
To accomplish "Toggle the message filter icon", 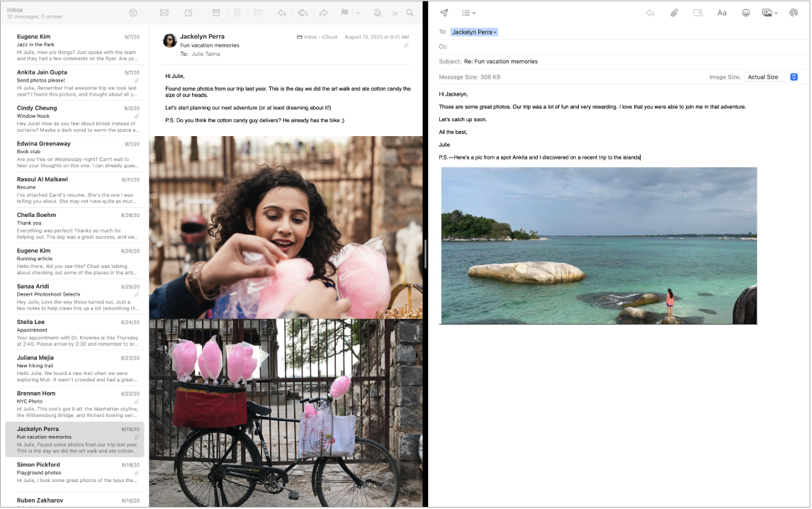I will coord(133,12).
